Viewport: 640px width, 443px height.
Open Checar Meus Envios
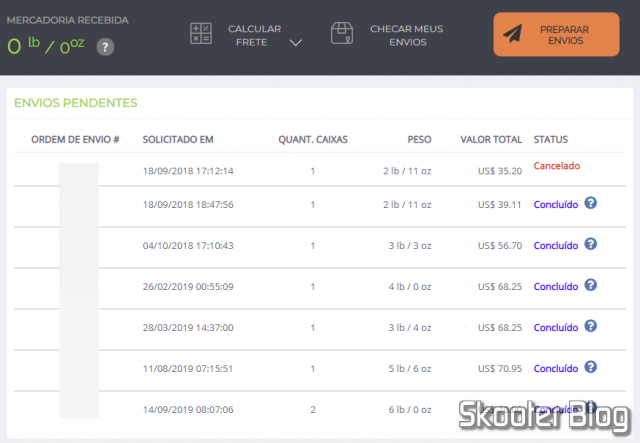(407, 36)
